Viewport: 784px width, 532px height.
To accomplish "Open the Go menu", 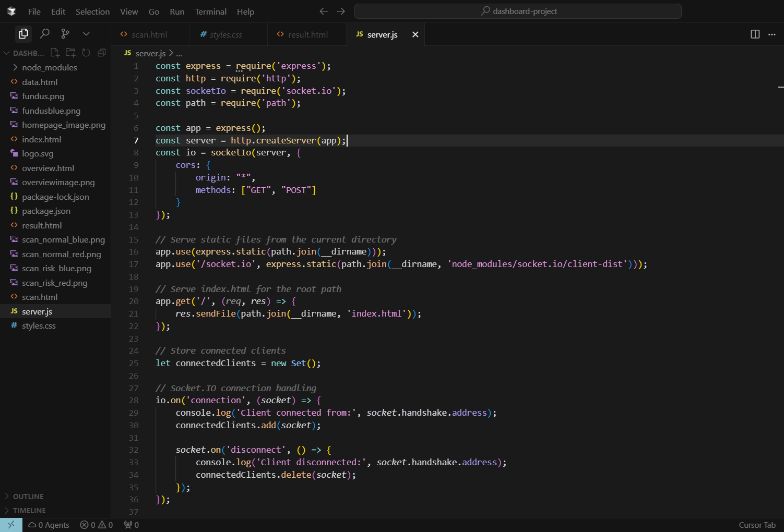I will (x=154, y=11).
